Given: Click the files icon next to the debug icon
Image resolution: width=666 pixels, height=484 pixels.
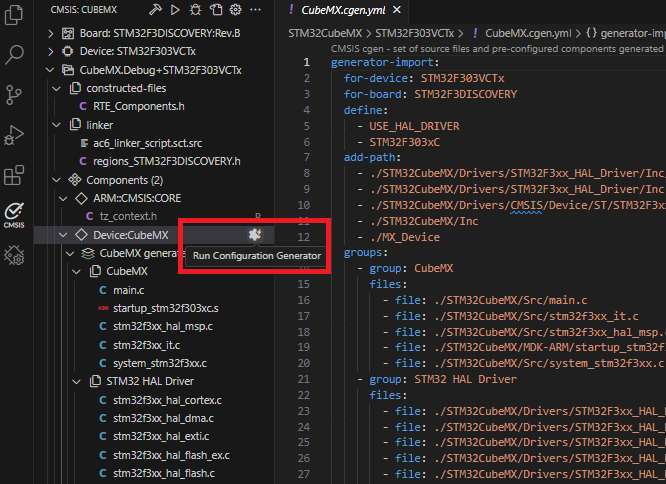Looking at the screenshot, I should [x=216, y=10].
